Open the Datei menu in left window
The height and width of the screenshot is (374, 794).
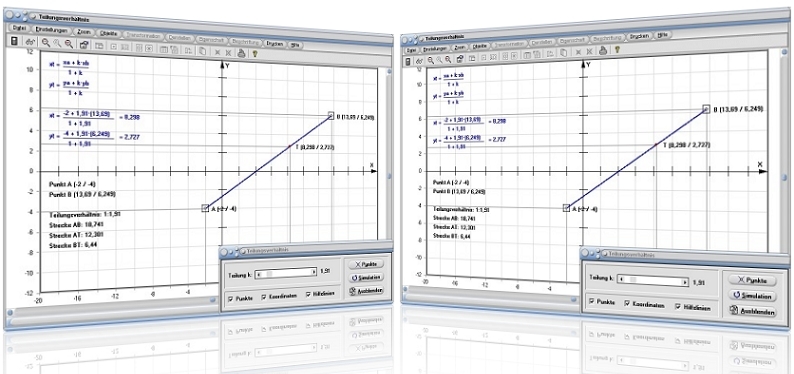click(19, 28)
